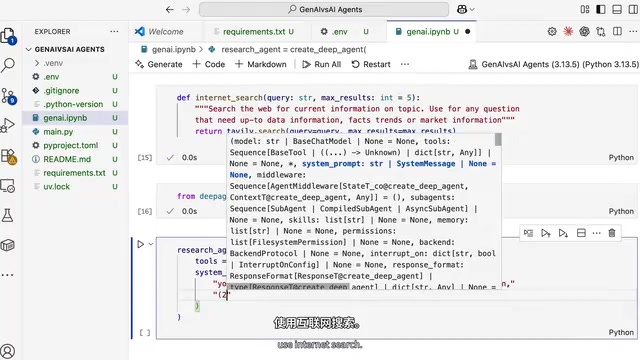Open the Remote Explorer view
Image resolution: width=640 pixels, height=360 pixels.
[x=8, y=186]
